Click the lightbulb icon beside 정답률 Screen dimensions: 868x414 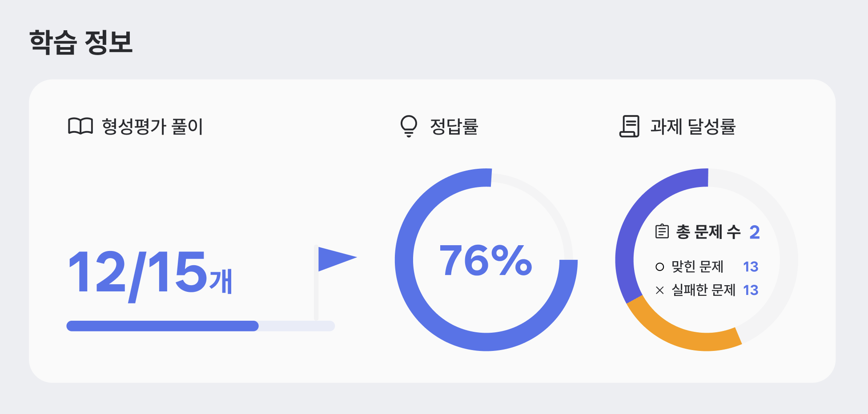point(409,126)
